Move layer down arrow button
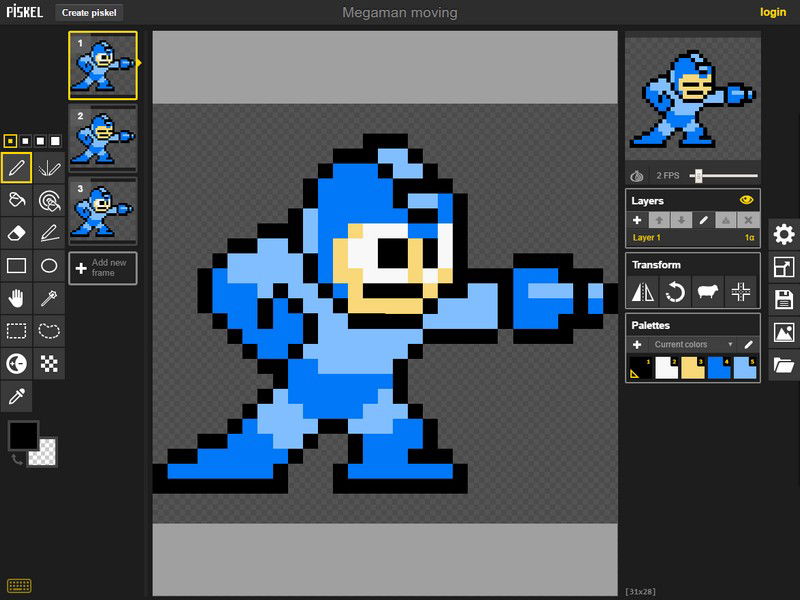 [x=682, y=220]
